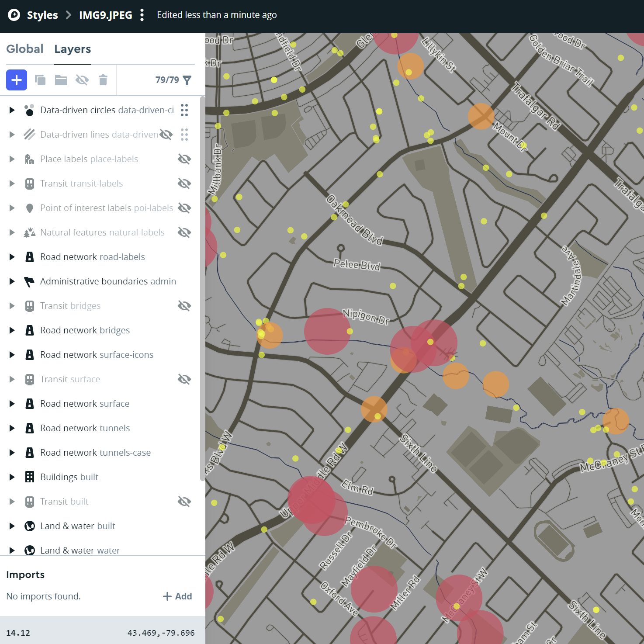Open the layer filter showing 79/79

187,80
